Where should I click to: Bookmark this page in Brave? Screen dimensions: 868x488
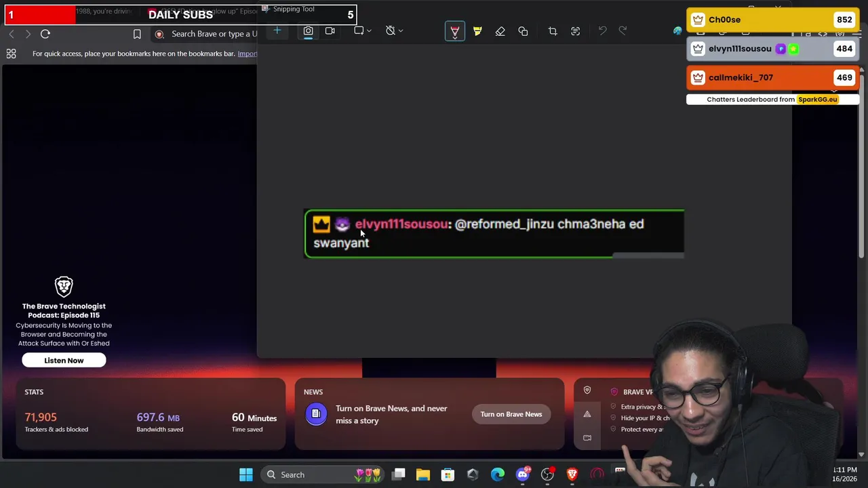tap(137, 34)
